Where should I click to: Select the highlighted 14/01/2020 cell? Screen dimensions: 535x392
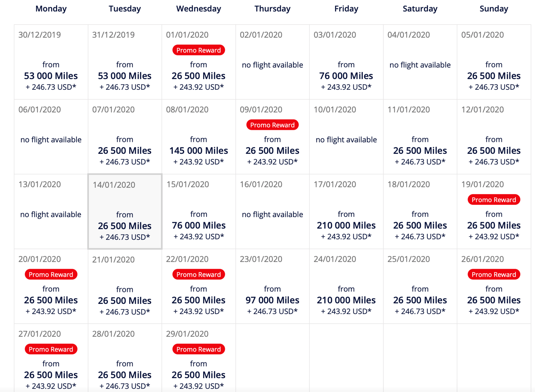(x=125, y=212)
